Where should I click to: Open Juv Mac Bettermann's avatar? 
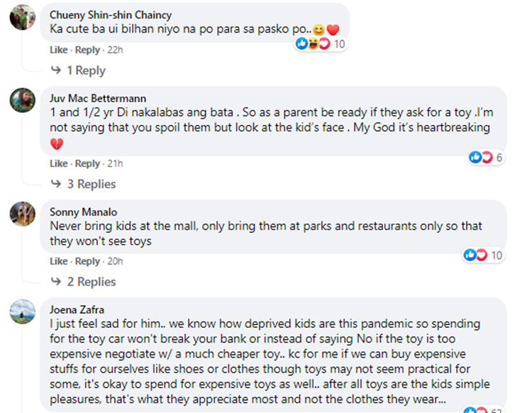(23, 100)
